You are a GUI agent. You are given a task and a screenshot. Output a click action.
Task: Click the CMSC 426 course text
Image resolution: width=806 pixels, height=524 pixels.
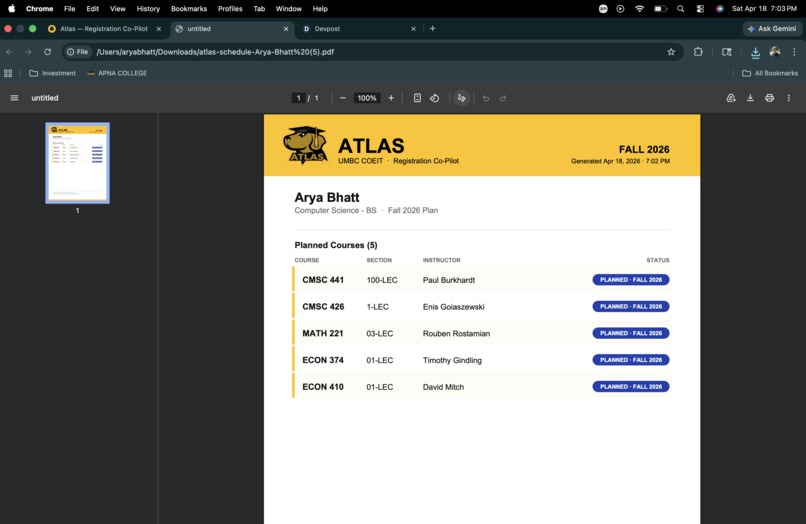[x=323, y=306]
